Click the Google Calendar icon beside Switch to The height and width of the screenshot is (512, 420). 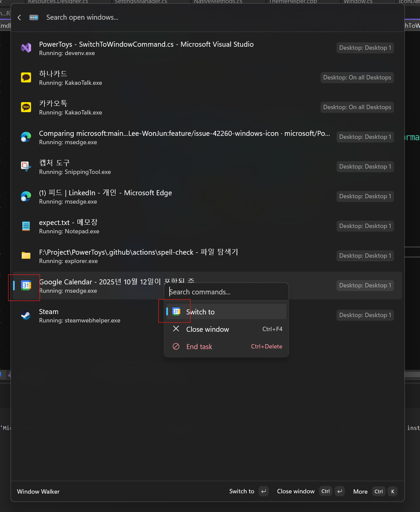(x=176, y=312)
